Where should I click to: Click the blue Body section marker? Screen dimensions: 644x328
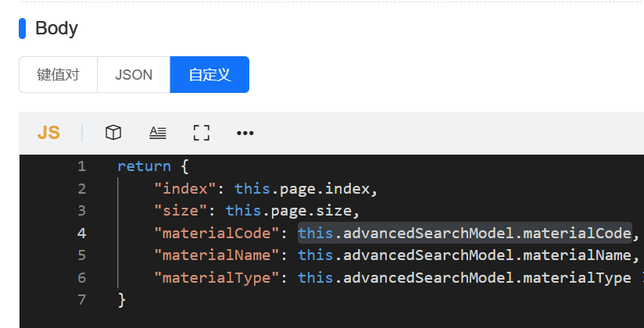tap(23, 29)
